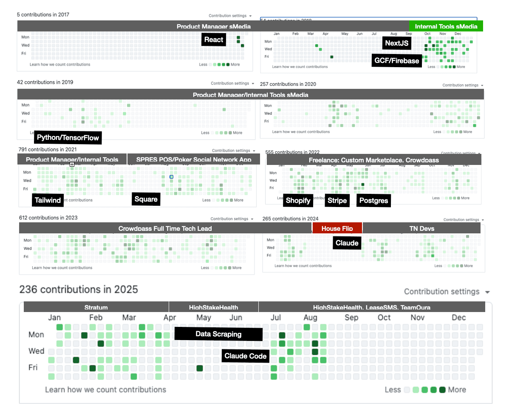
Task: Select the Square badge in the 2021 graph
Action: pyautogui.click(x=146, y=199)
